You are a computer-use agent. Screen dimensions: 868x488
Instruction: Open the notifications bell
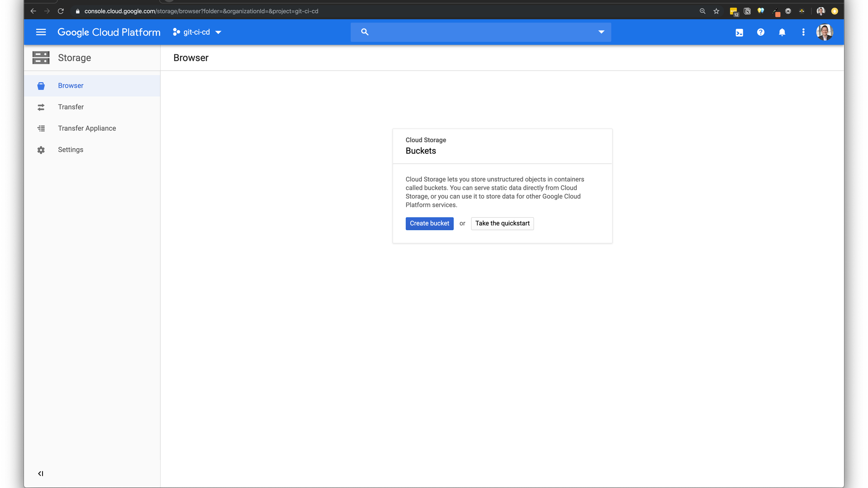click(782, 32)
